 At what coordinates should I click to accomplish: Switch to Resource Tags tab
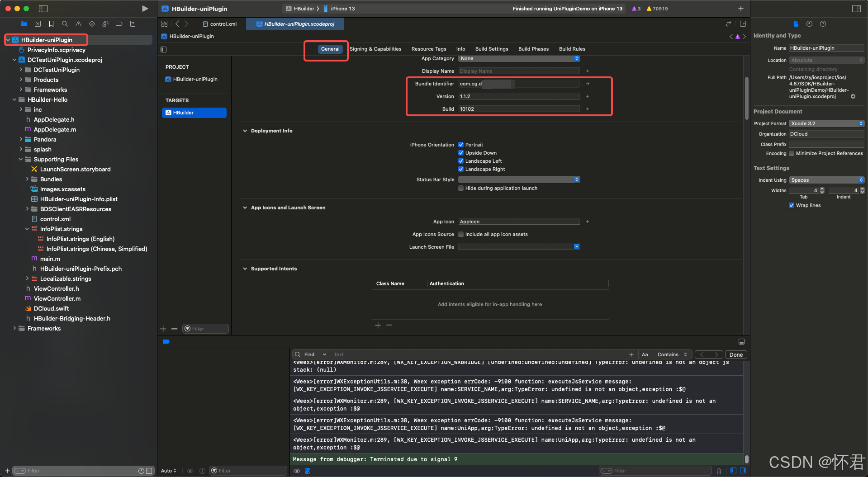click(429, 49)
